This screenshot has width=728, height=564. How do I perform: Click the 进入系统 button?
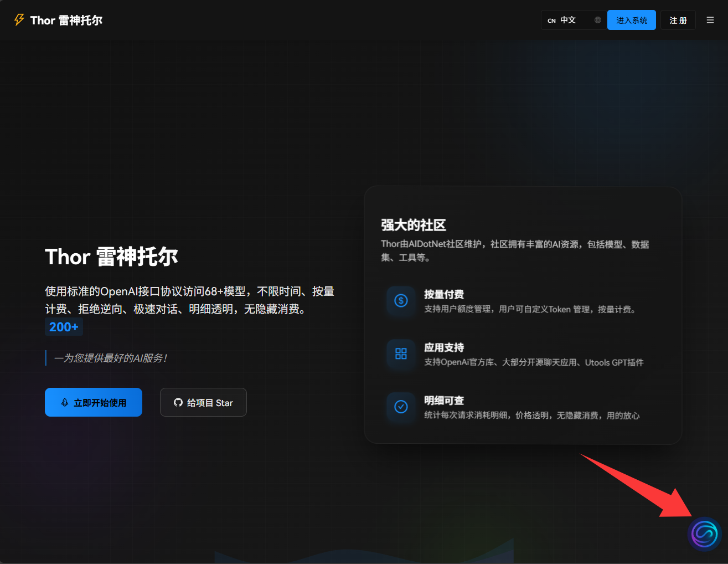[632, 20]
